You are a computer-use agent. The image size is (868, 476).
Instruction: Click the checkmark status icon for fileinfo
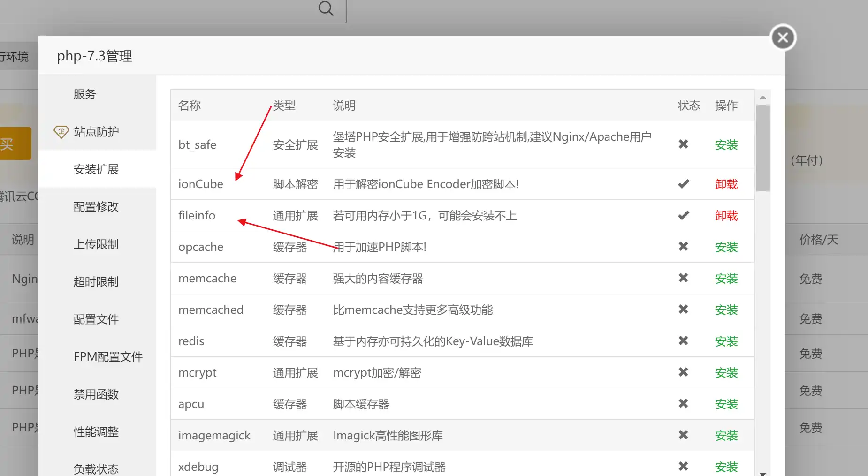pyautogui.click(x=684, y=215)
